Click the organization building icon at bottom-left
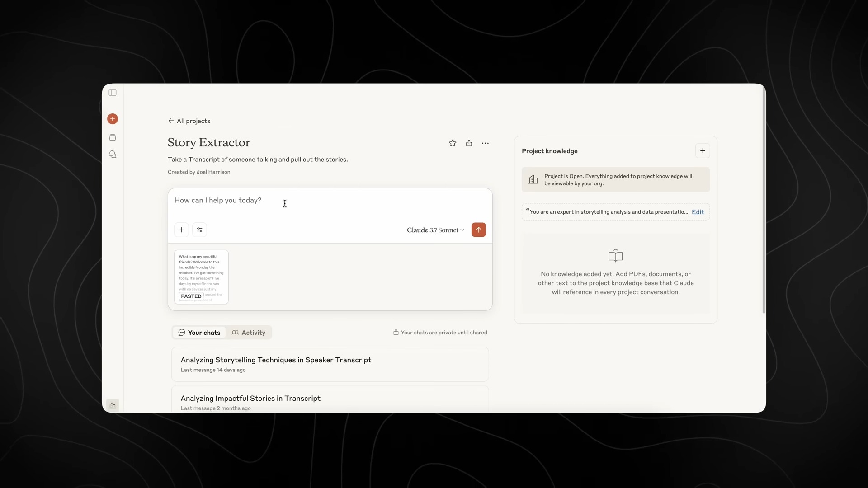The width and height of the screenshot is (868, 488). [113, 406]
